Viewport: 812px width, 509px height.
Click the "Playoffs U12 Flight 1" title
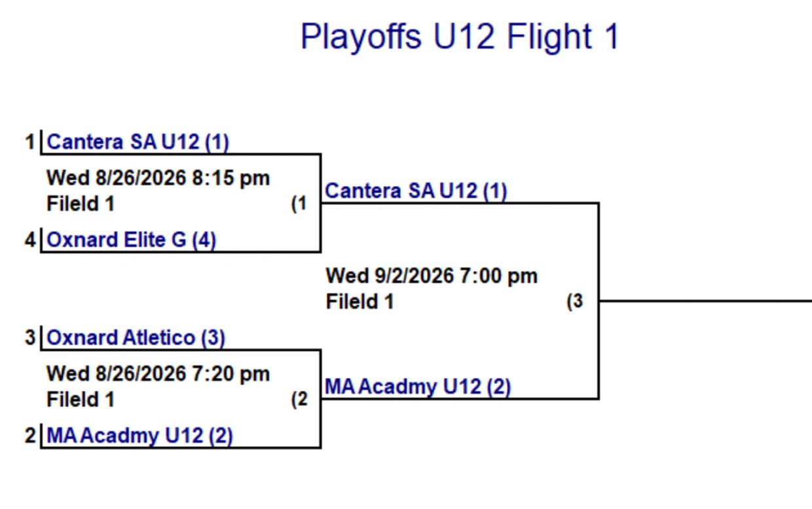tap(459, 37)
